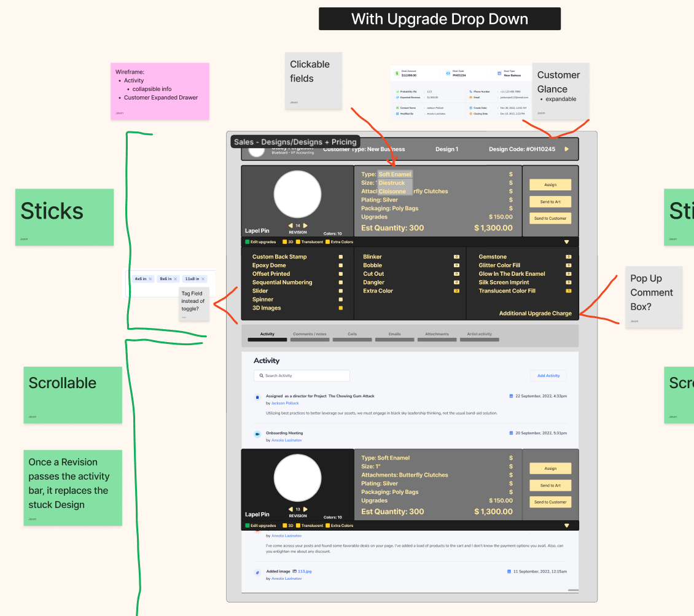Click calendar icon beside 20 September, 2022
The width and height of the screenshot is (694, 616).
[511, 433]
